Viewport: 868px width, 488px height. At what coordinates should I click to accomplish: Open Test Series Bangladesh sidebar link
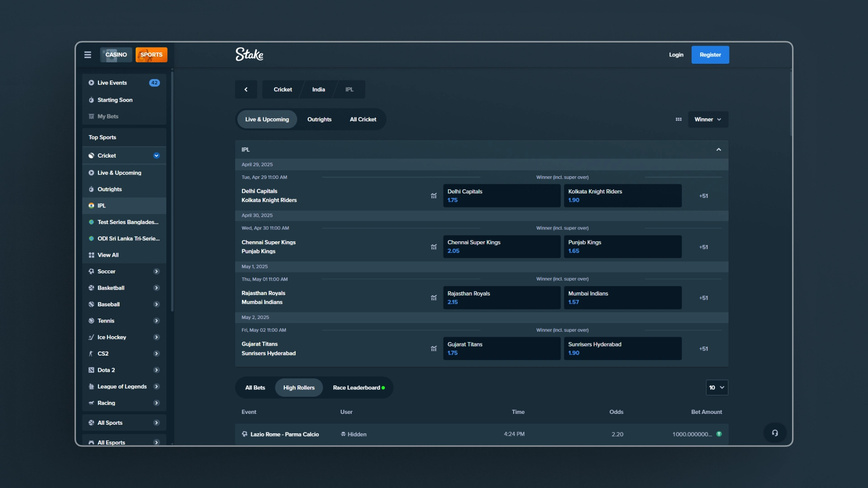(124, 222)
